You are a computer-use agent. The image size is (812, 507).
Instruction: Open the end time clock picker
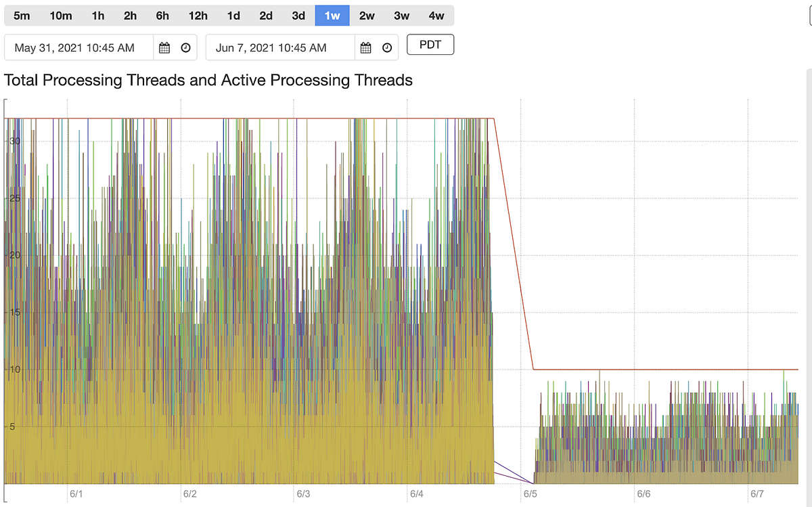pyautogui.click(x=386, y=47)
